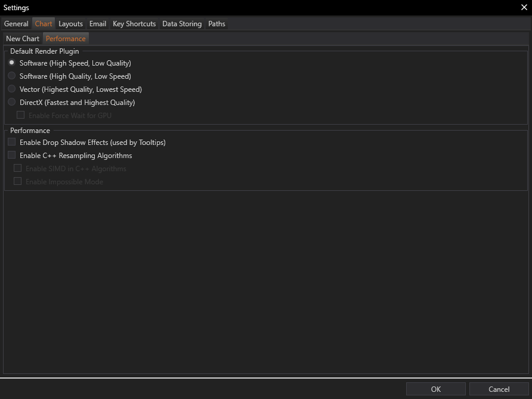Screen dimensions: 532x399
Task: Choose Software High Quality, Low Speed renderer
Action: click(12, 76)
